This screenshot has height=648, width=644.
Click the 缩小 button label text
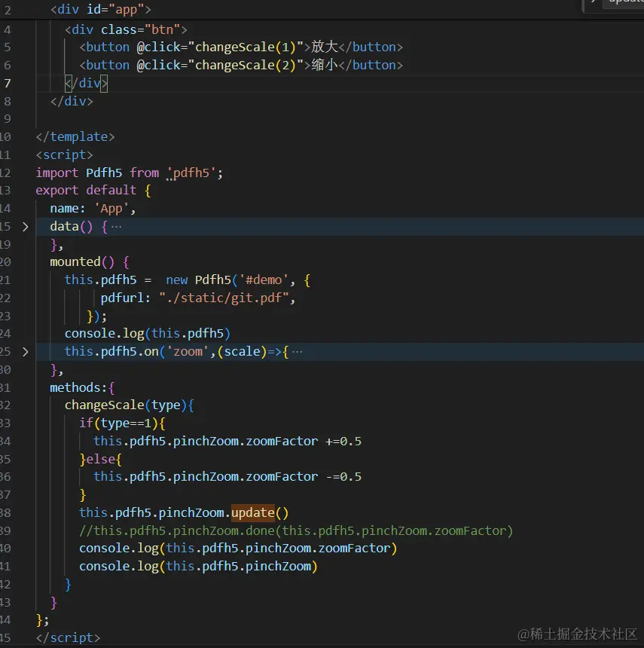325,65
